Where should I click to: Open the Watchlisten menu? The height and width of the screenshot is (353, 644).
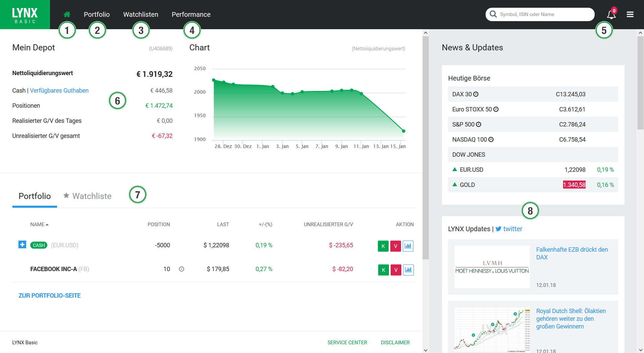pyautogui.click(x=141, y=14)
